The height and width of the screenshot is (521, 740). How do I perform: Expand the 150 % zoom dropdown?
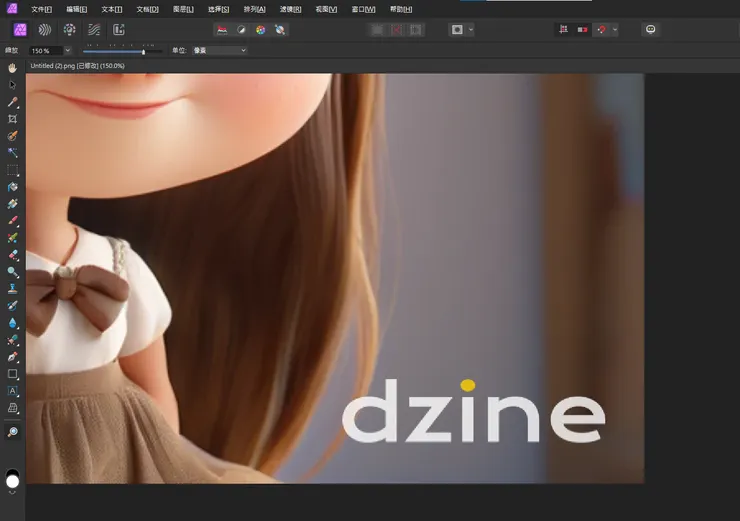67,50
